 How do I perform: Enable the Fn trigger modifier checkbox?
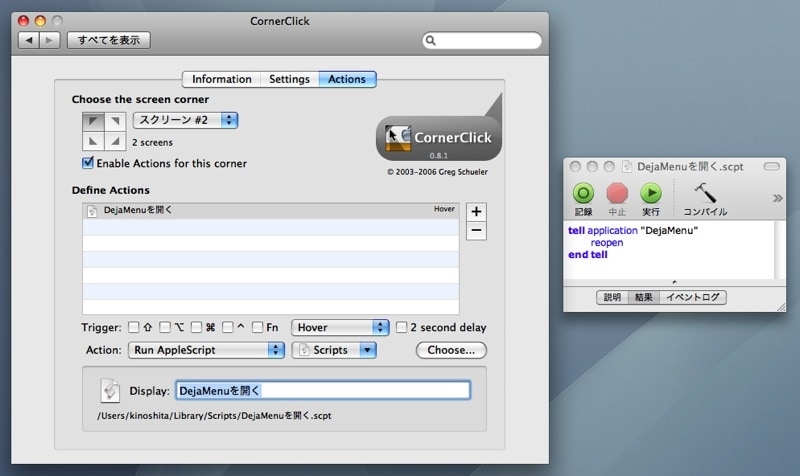[x=258, y=327]
